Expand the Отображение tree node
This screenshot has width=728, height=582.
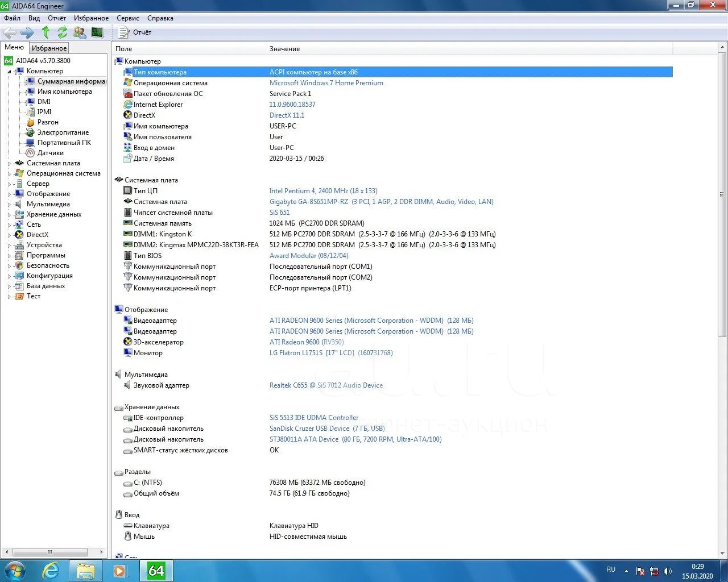pos(9,194)
